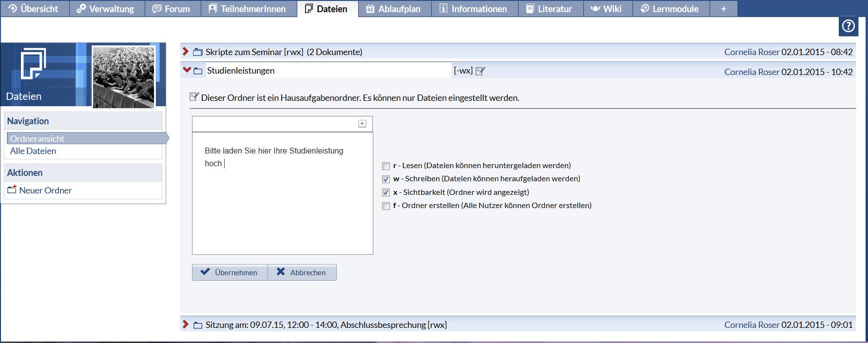868x343 pixels.
Task: Click the folder icon next to Skripte zum Seminar
Action: point(197,52)
